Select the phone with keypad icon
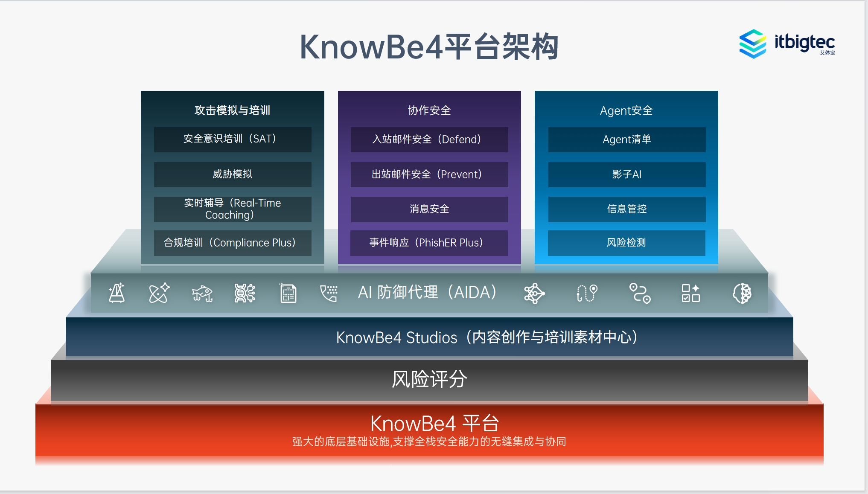The width and height of the screenshot is (868, 494). coord(329,293)
